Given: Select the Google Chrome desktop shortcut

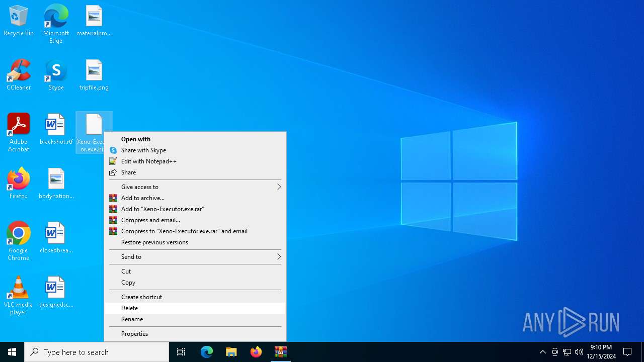Looking at the screenshot, I should pyautogui.click(x=19, y=241).
